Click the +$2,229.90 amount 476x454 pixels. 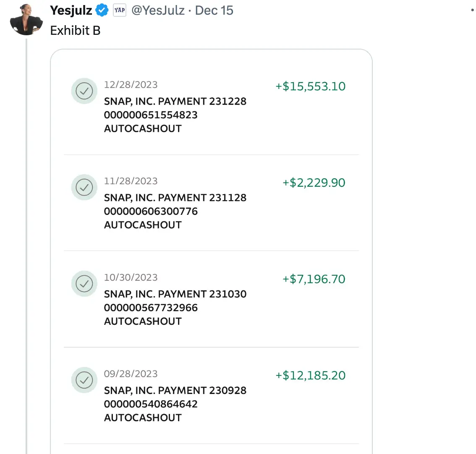click(x=314, y=183)
